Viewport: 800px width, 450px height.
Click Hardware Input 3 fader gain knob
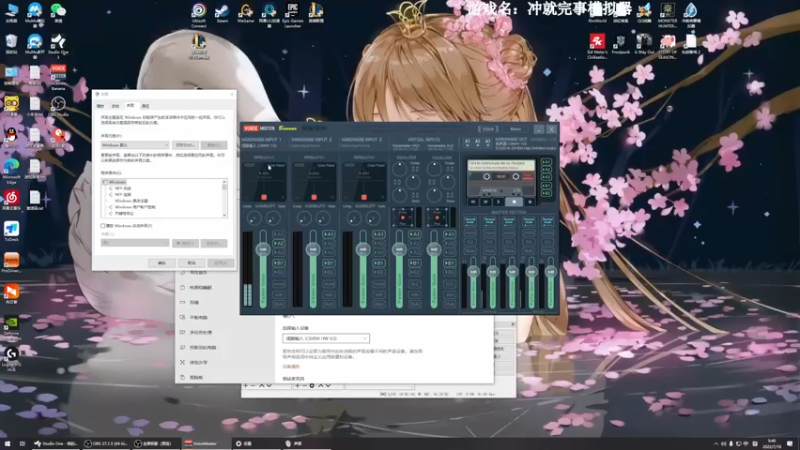click(363, 249)
